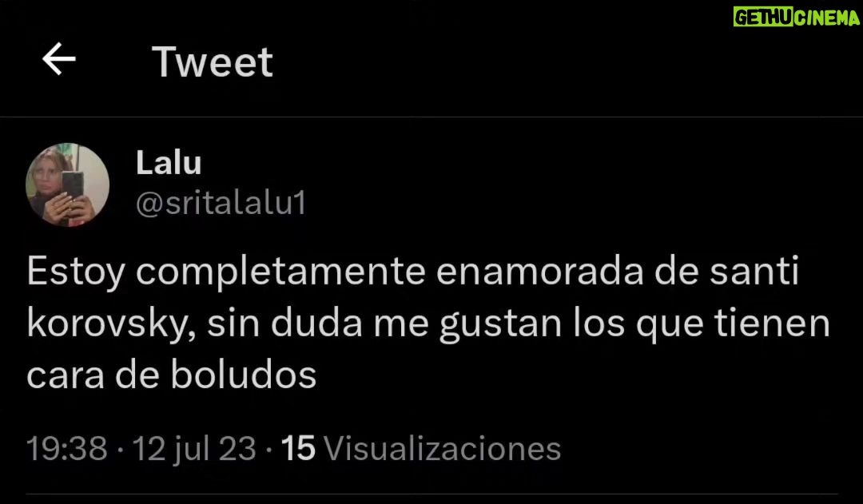Click the 19:38 timestamp
The image size is (863, 504).
[66, 448]
